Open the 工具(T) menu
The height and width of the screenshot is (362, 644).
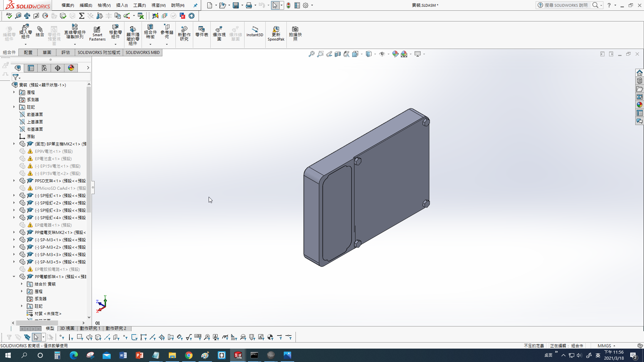(x=140, y=5)
